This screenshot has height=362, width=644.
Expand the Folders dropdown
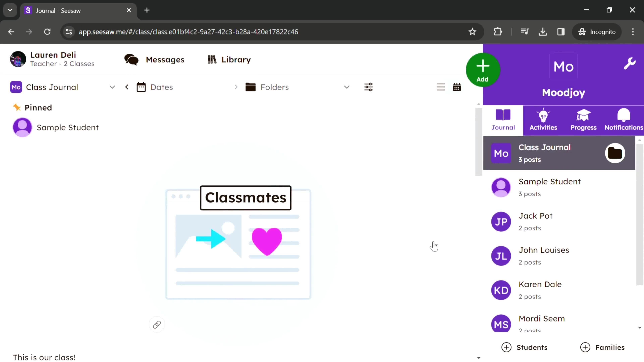point(347,87)
